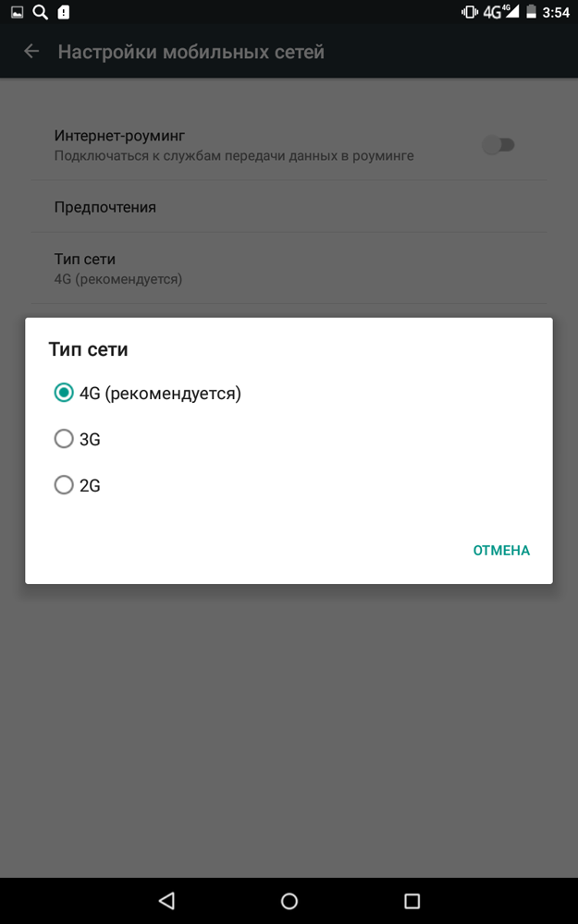This screenshot has height=924, width=578.
Task: Tap the Настройки мобильных сетей title
Action: (x=191, y=52)
